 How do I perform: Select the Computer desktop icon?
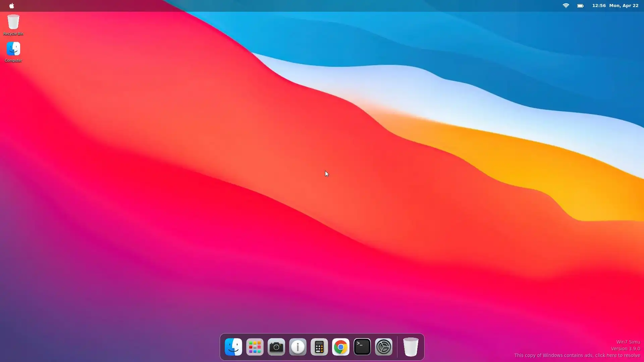tap(13, 49)
